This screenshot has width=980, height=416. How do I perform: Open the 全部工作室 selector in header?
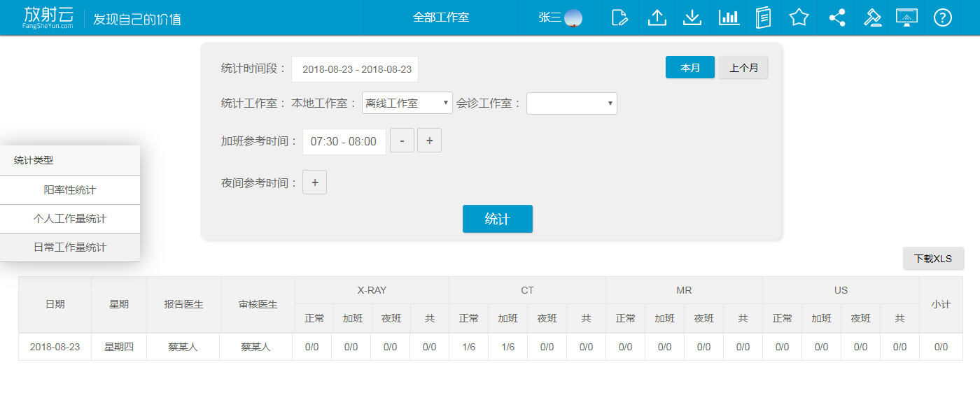tap(440, 17)
